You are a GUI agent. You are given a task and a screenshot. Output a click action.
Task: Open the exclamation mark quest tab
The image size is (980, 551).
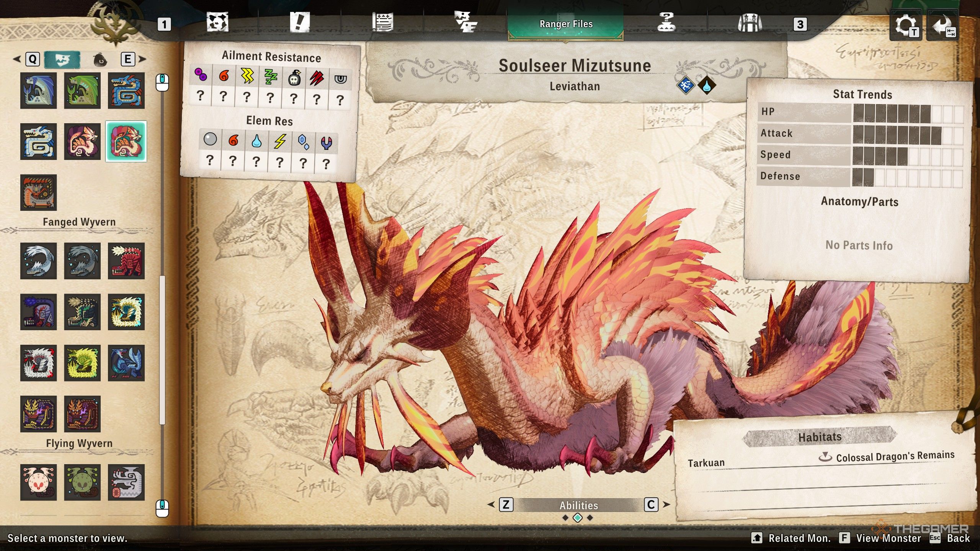click(x=299, y=22)
